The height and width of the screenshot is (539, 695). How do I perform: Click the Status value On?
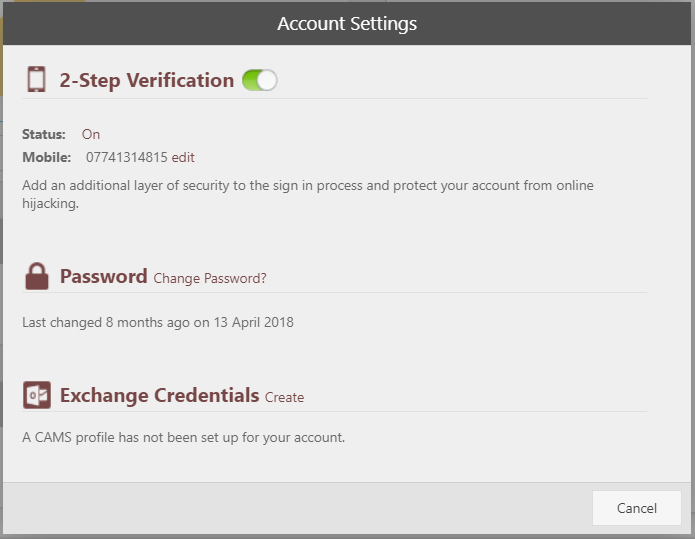[x=91, y=134]
